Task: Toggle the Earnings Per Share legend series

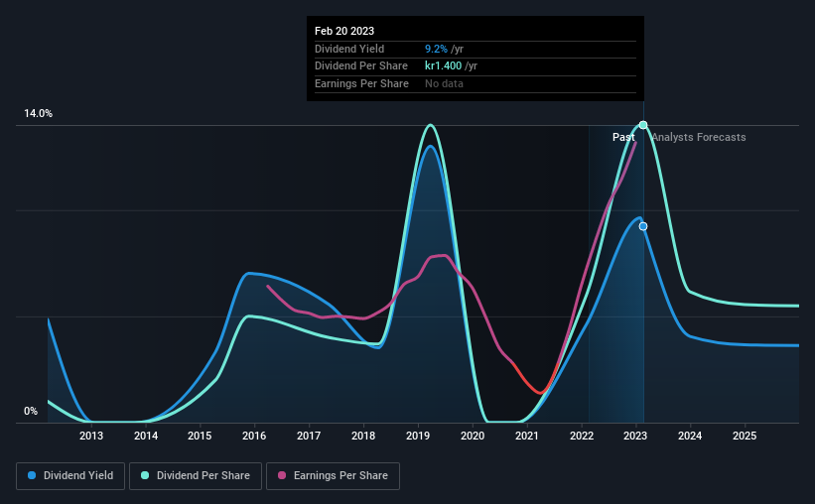Action: pos(333,476)
